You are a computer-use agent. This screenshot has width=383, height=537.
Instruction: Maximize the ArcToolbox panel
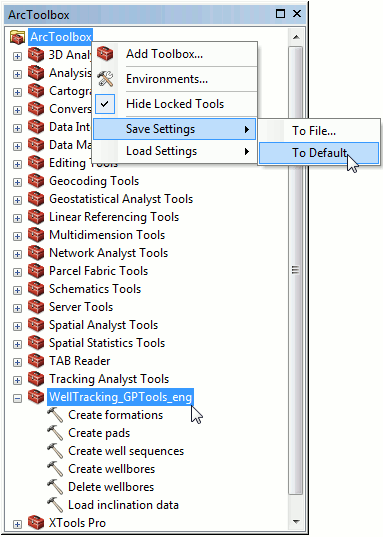[280, 14]
